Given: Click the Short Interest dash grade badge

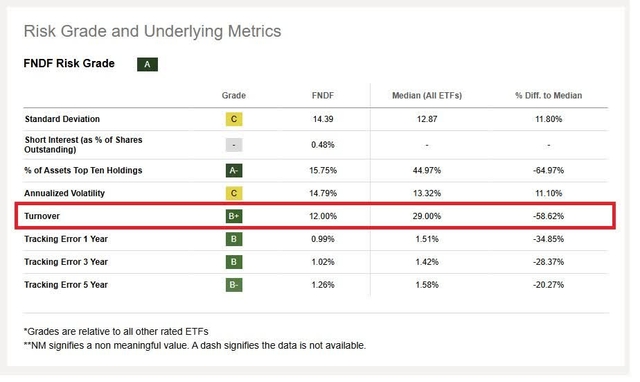Looking at the screenshot, I should (234, 145).
